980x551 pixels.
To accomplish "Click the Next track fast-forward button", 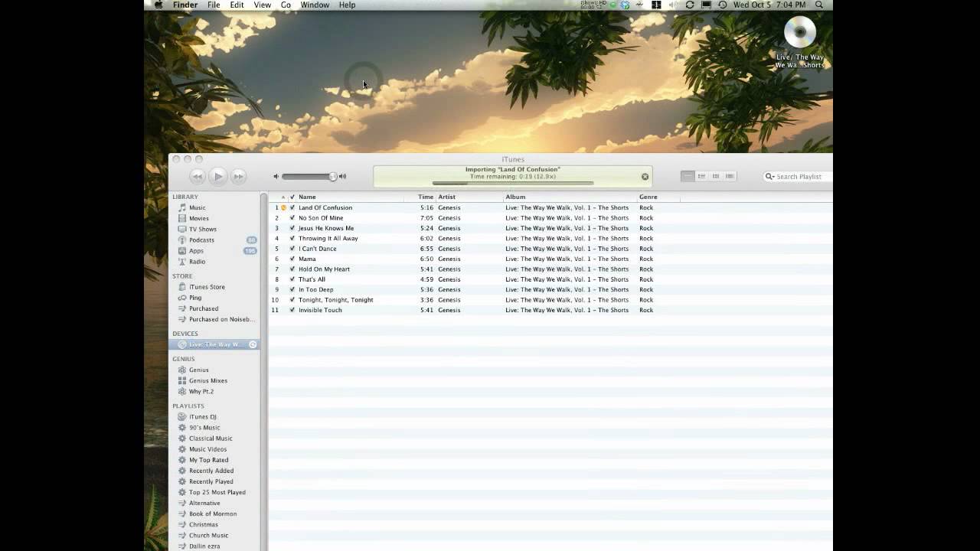I will click(239, 177).
